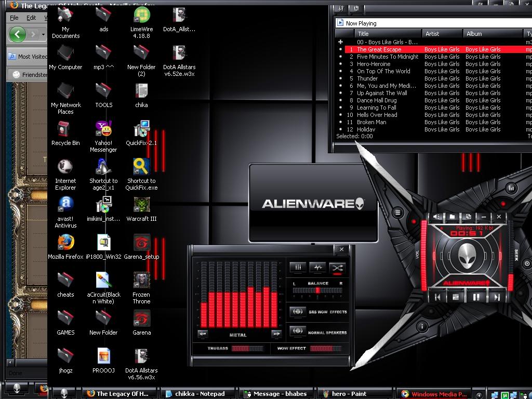Screen dimensions: 532x399
Task: Open Edit menu in Firefox
Action: [x=31, y=18]
